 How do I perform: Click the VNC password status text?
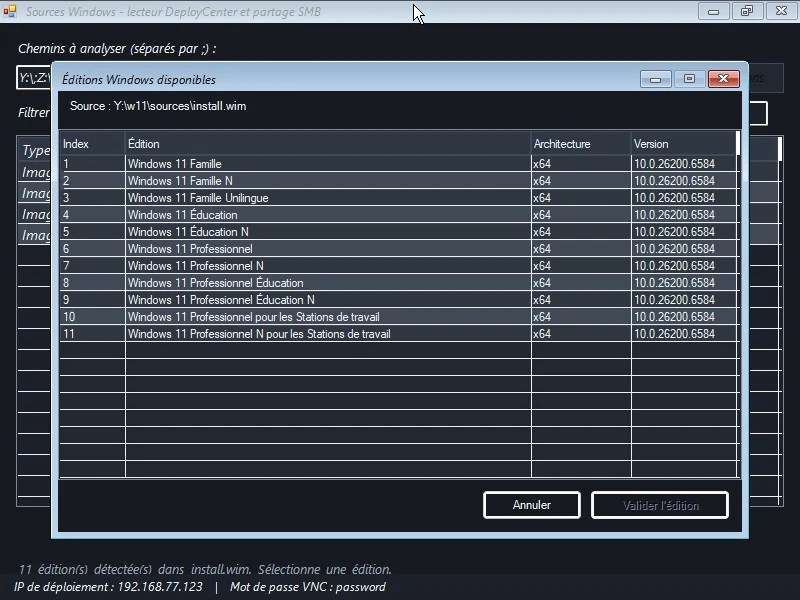(x=308, y=587)
